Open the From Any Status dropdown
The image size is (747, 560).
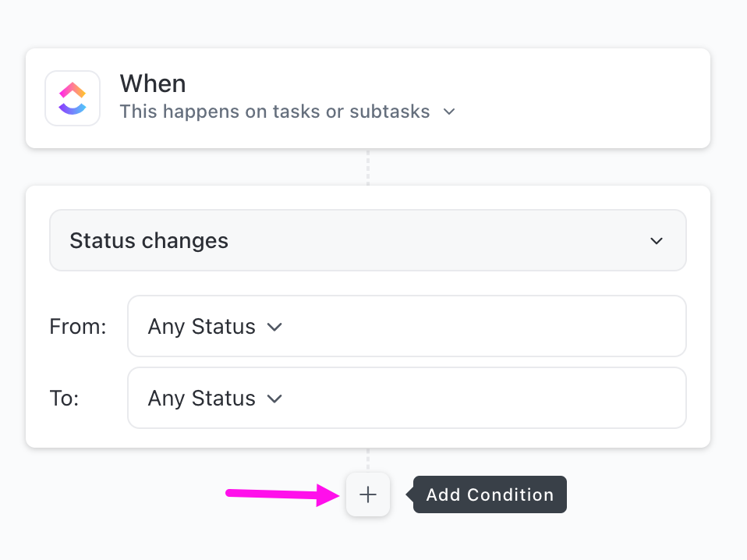coord(406,327)
